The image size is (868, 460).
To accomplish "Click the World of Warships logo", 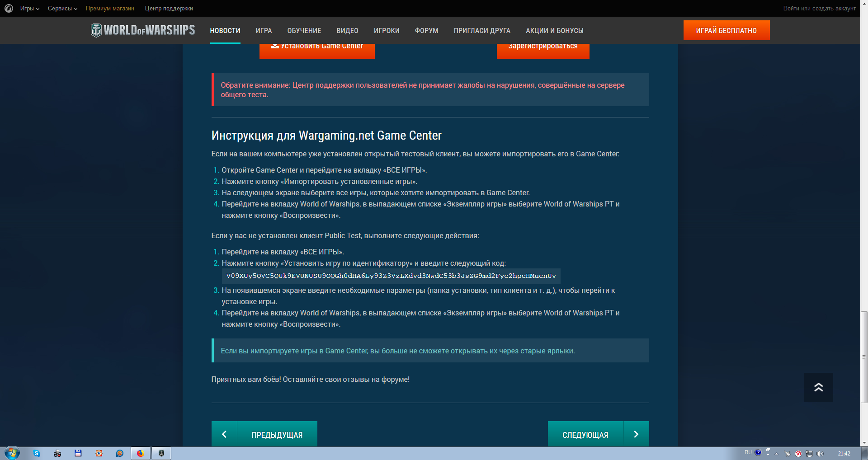I will coord(143,30).
